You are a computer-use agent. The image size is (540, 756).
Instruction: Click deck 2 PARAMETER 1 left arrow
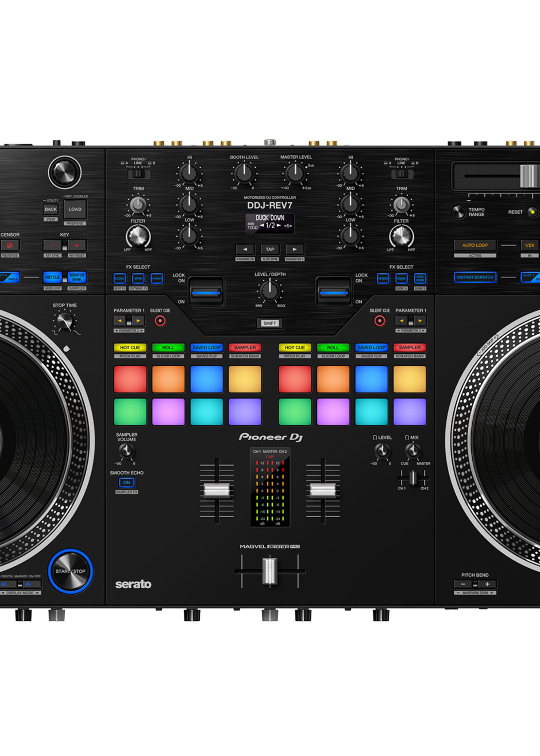tap(402, 321)
